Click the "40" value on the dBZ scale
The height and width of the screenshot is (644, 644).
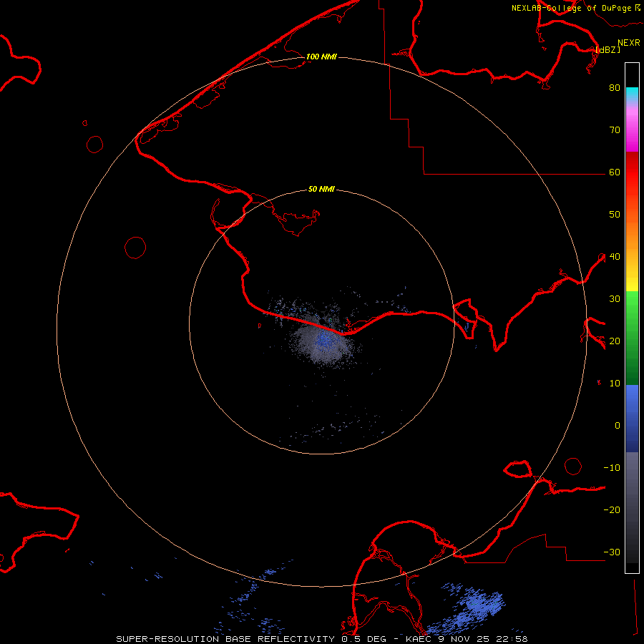point(615,257)
